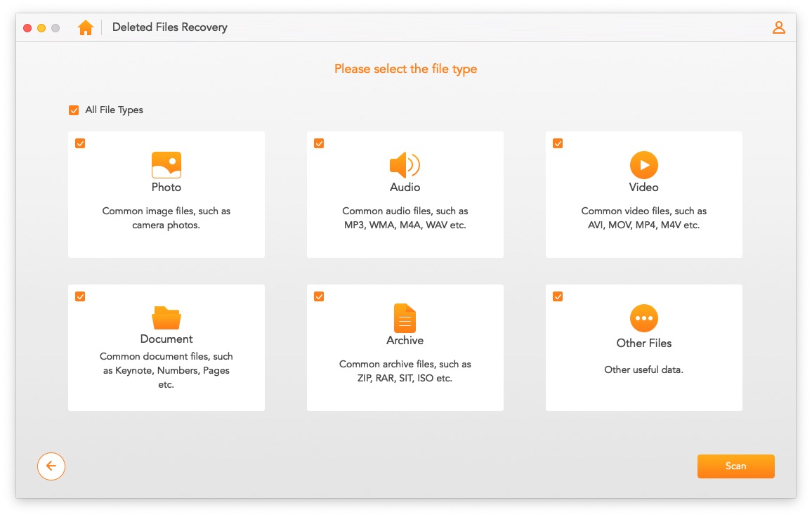Uncheck the All File Types checkbox

point(74,110)
